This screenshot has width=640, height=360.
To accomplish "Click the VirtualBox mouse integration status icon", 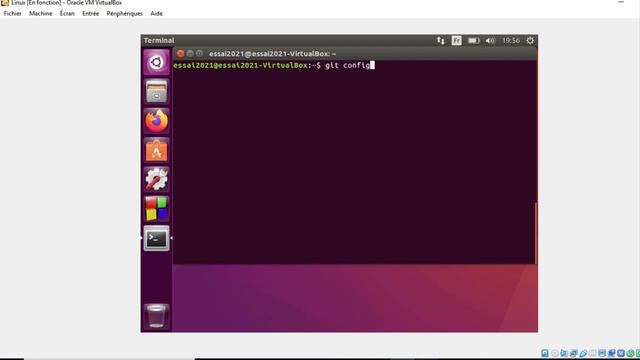I will [630, 353].
